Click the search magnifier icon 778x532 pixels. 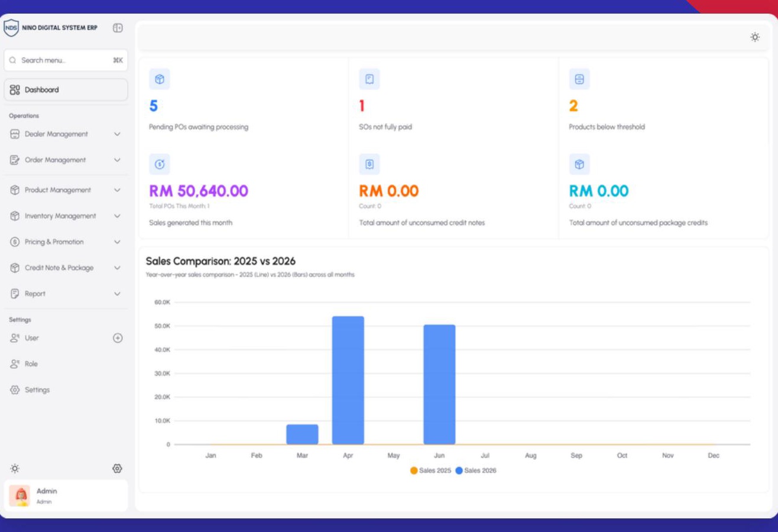pos(14,60)
